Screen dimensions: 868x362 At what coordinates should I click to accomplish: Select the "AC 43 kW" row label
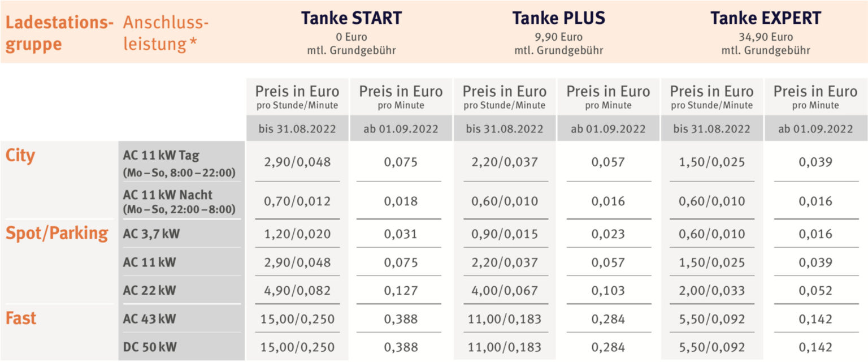(149, 319)
